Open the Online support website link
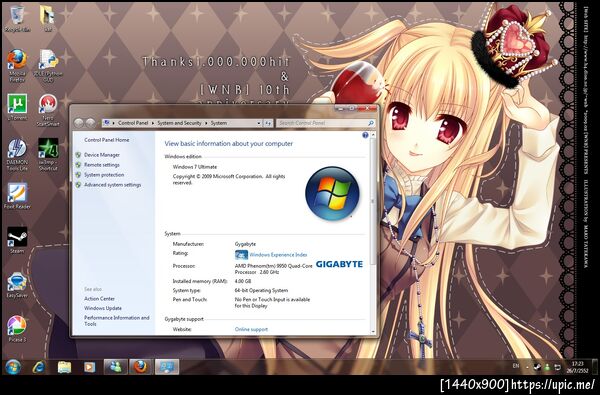This screenshot has width=600, height=395. coord(251,329)
